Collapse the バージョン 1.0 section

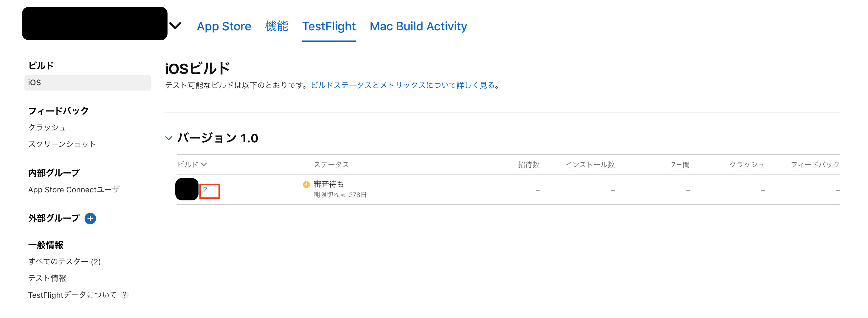pos(168,138)
